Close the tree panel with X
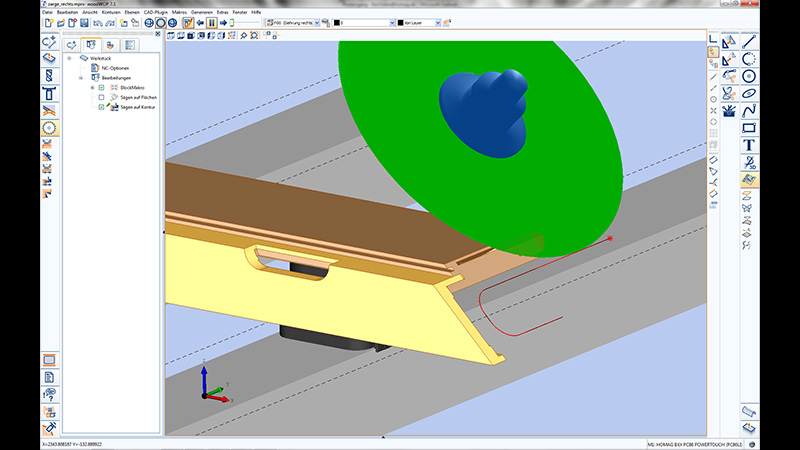This screenshot has height=450, width=800. pyautogui.click(x=158, y=34)
